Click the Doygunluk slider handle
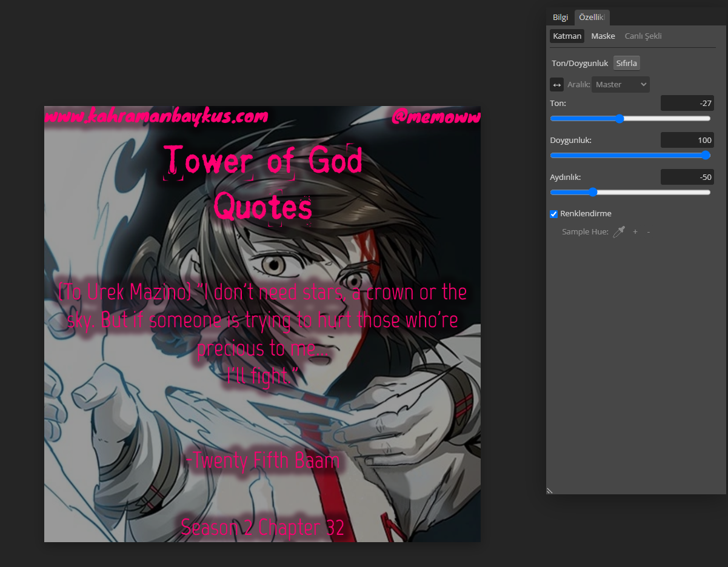 click(x=705, y=155)
